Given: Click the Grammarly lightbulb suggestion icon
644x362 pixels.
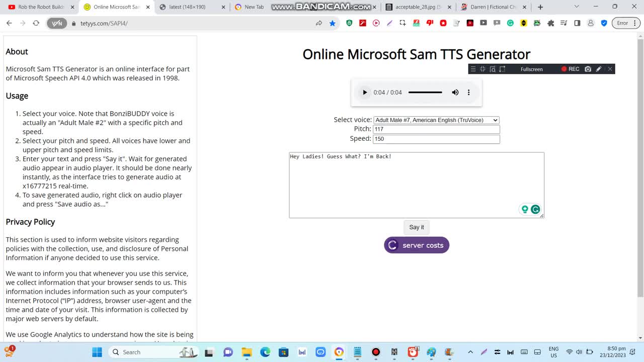Looking at the screenshot, I should 525,209.
